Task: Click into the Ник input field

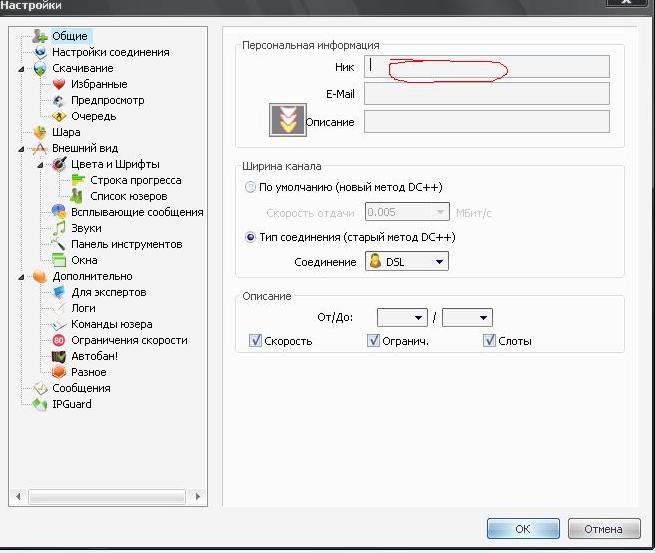Action: [x=487, y=66]
